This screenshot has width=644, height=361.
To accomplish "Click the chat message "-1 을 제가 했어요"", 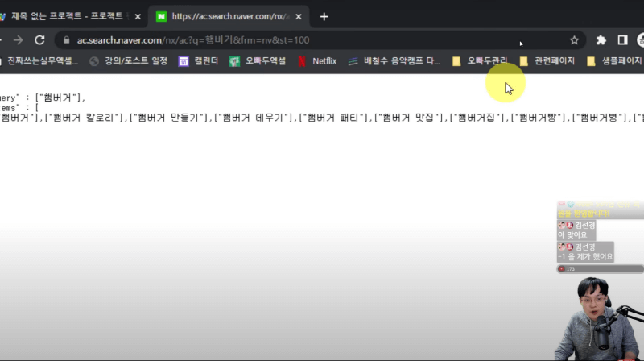I will point(585,256).
